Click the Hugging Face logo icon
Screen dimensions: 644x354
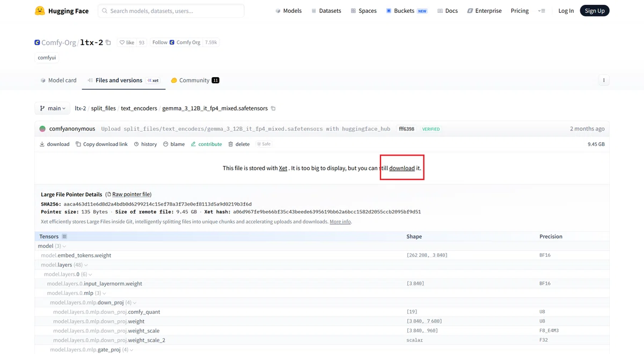click(x=40, y=11)
